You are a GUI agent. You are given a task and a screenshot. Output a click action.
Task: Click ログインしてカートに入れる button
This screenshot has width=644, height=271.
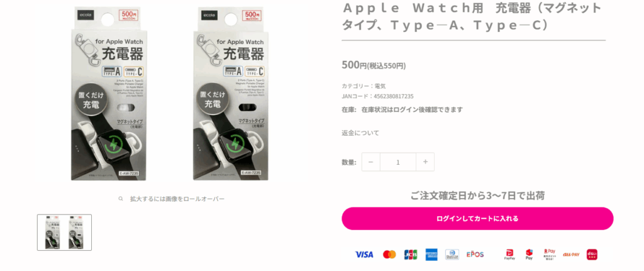477,218
